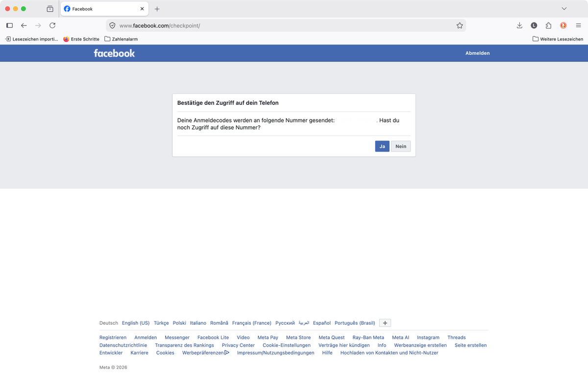Switch language to Français (France)
The height and width of the screenshot is (379, 588).
[x=252, y=323]
